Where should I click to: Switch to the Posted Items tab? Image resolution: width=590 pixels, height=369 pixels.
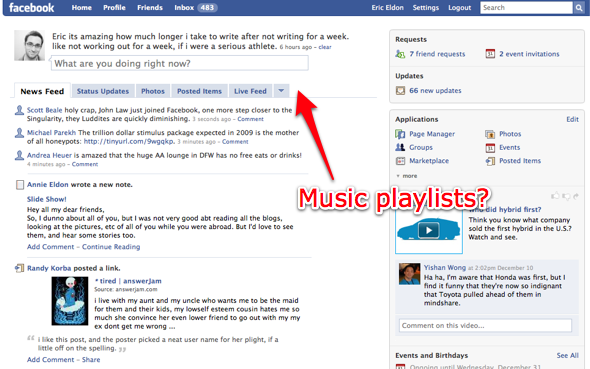click(x=199, y=91)
